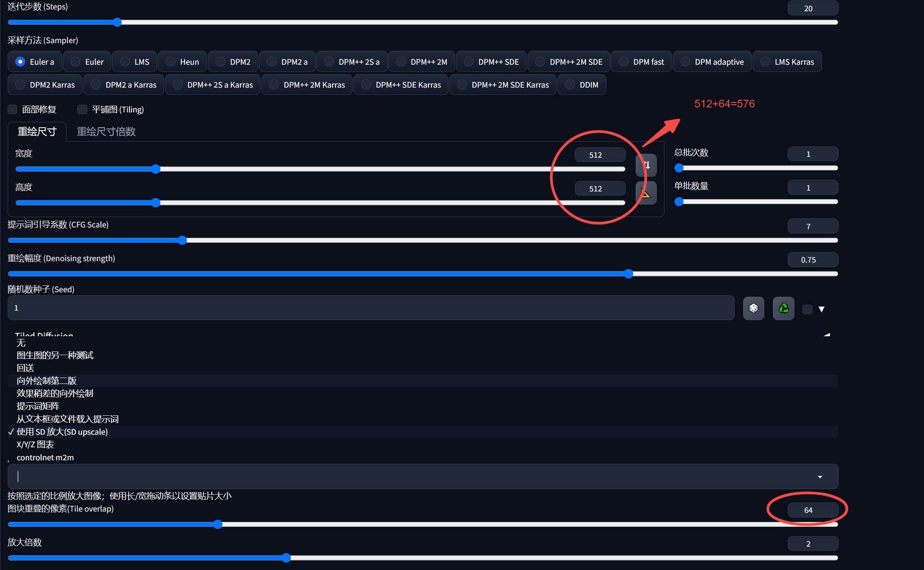The width and height of the screenshot is (924, 570).
Task: Choose the DDIM sampler
Action: point(582,85)
